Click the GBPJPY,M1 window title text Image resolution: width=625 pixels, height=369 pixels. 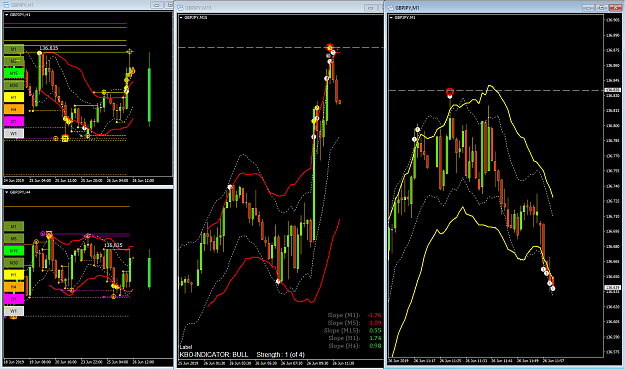[407, 8]
